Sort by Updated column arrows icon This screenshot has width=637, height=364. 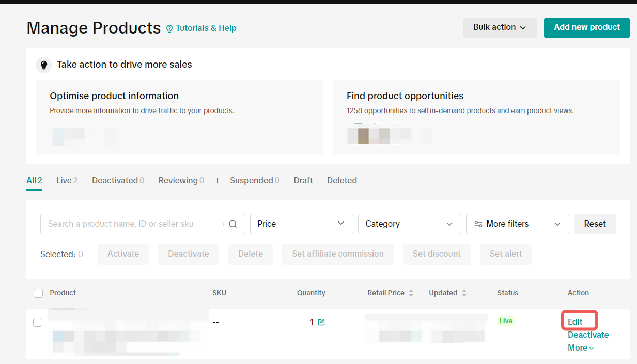[464, 293]
